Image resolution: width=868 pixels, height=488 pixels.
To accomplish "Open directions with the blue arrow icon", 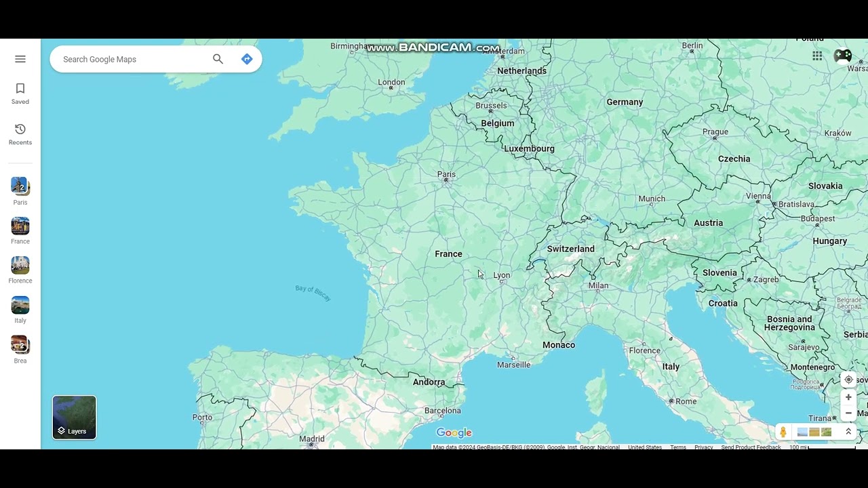I will pyautogui.click(x=247, y=59).
